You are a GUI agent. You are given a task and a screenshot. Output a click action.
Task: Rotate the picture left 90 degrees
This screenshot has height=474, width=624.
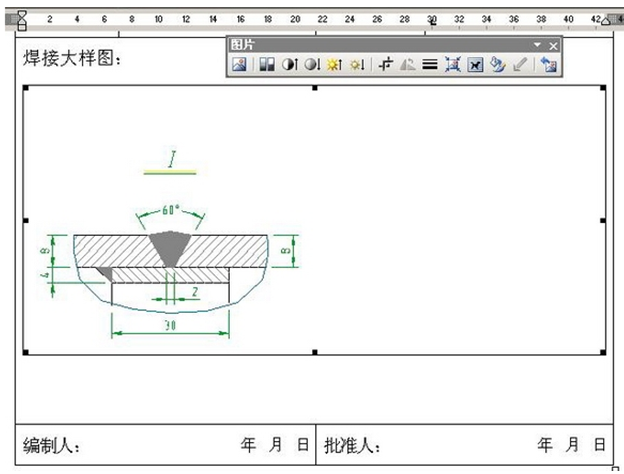coord(407,64)
